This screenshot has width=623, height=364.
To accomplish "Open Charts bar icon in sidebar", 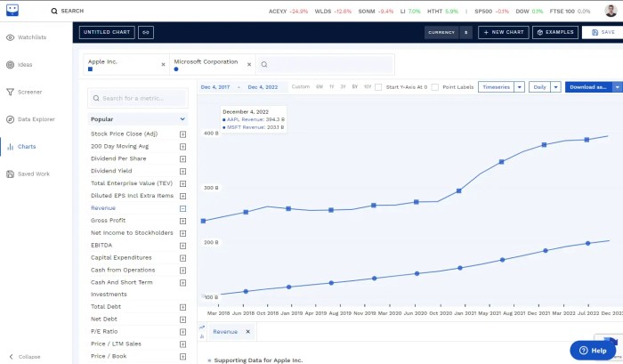I will point(11,147).
